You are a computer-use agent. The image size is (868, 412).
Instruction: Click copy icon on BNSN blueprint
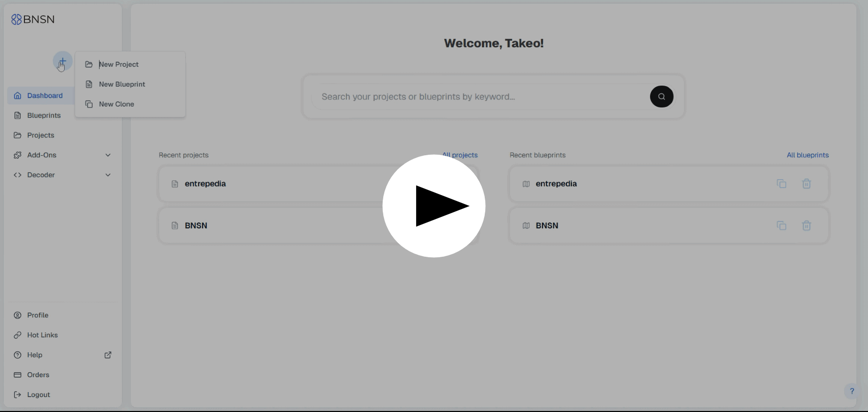point(781,225)
